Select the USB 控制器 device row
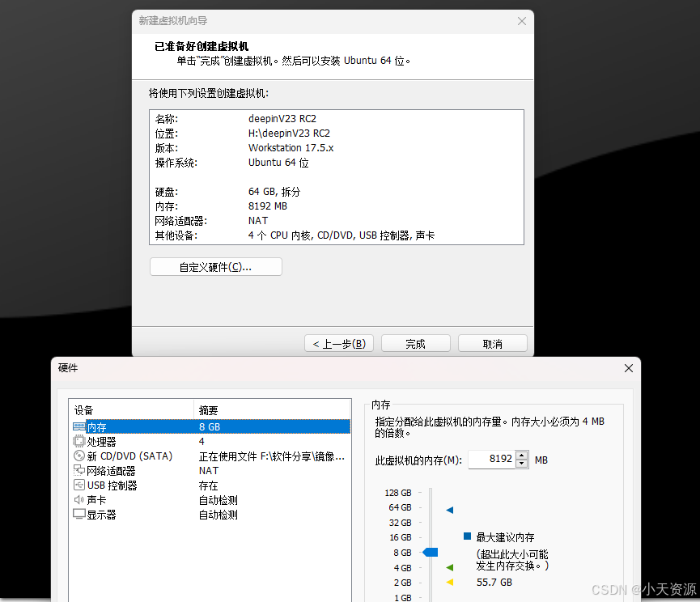Screen dimensions: 700x602 point(211,485)
